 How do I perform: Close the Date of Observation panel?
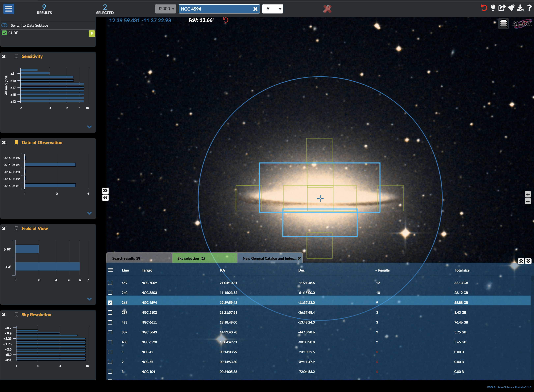pyautogui.click(x=4, y=143)
